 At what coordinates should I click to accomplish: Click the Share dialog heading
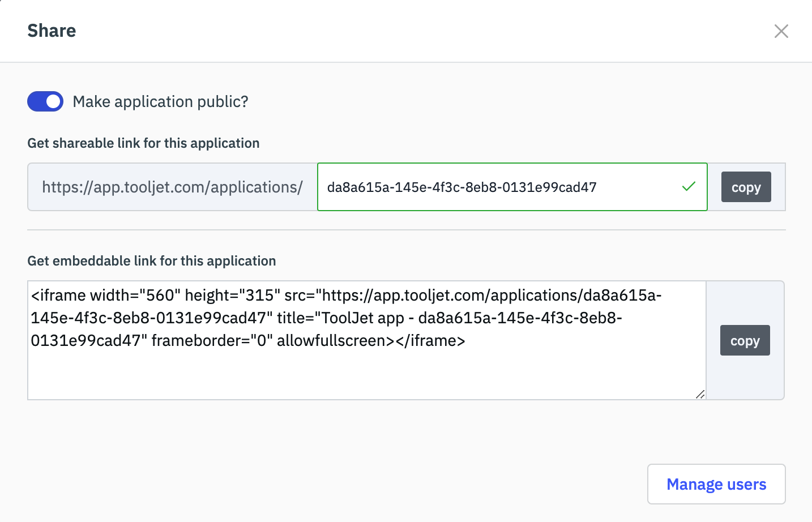tap(52, 31)
